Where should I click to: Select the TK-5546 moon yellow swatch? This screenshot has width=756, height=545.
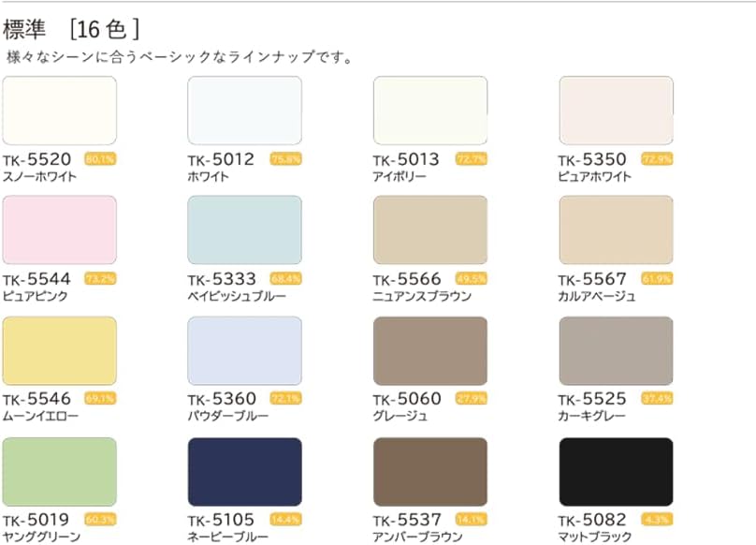[60, 351]
